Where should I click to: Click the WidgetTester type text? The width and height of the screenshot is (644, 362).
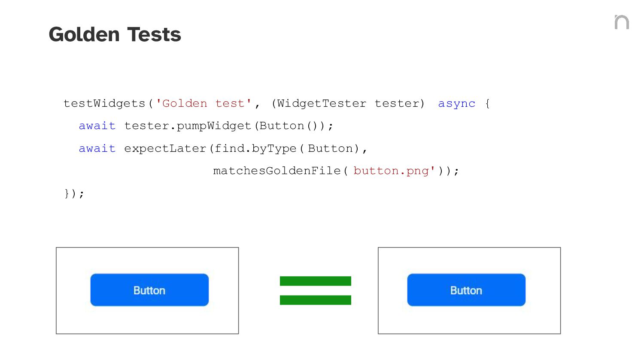point(322,103)
